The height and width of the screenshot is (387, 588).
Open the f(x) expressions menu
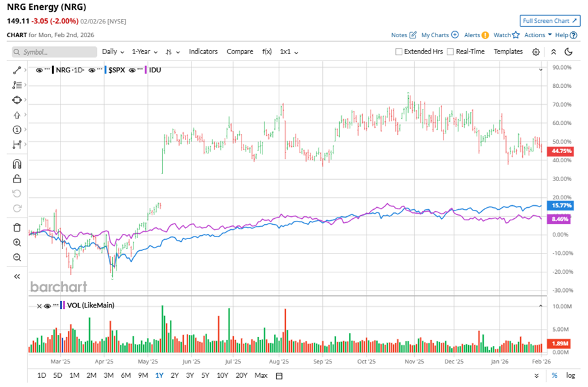point(267,52)
